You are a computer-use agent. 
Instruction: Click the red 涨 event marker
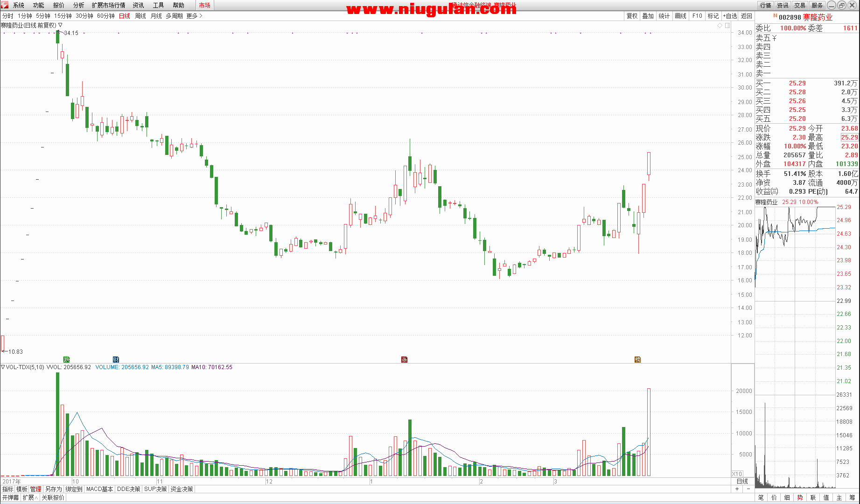point(404,359)
